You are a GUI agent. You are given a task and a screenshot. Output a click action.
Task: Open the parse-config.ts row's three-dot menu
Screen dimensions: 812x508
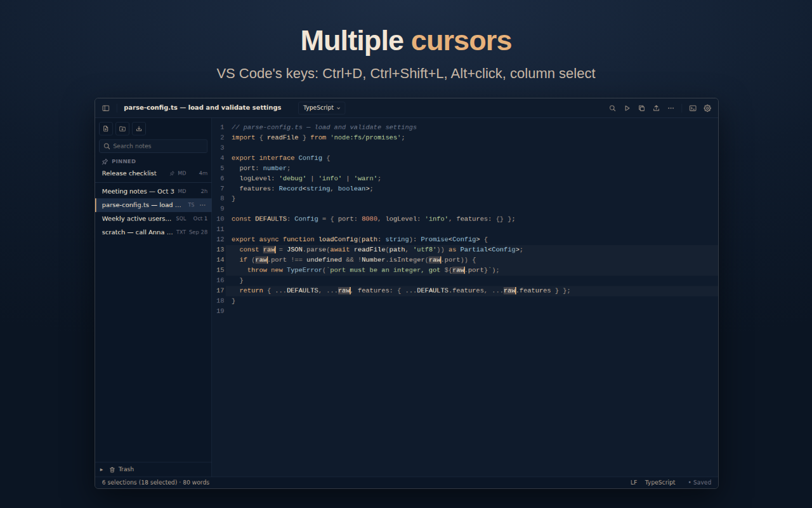[202, 205]
